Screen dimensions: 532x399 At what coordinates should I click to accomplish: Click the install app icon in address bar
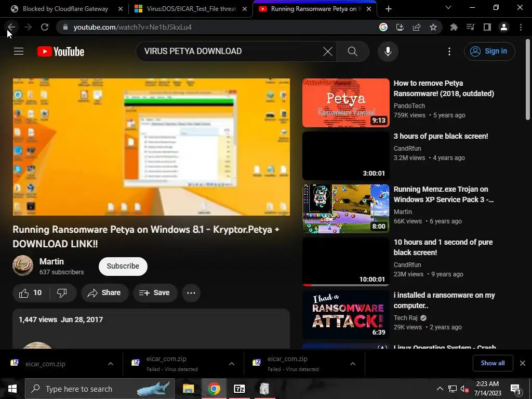400,27
